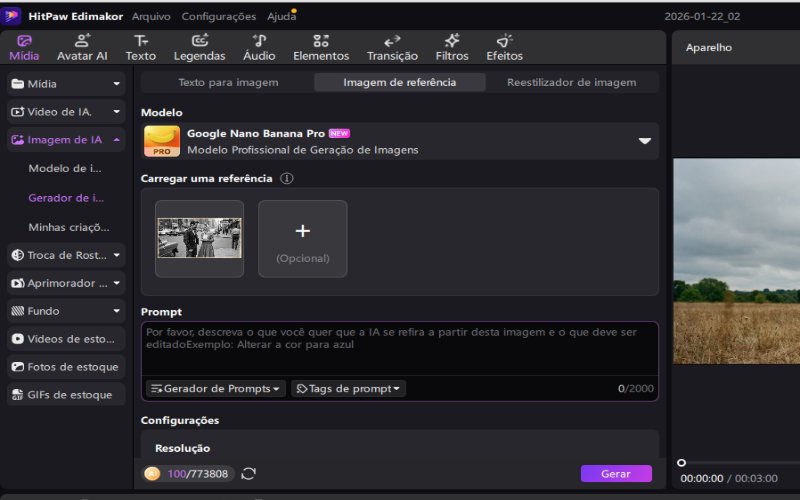Switch to the Áudio panel
Image resolution: width=800 pixels, height=500 pixels.
259,47
